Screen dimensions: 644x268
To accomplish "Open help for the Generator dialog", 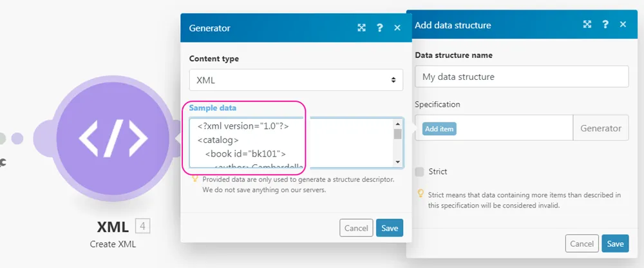I will [380, 28].
